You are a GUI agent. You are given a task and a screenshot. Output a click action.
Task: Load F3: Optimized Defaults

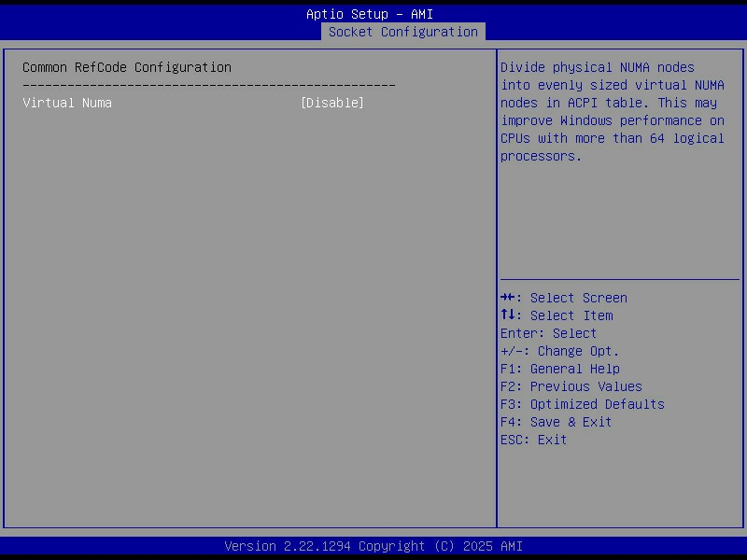point(582,404)
